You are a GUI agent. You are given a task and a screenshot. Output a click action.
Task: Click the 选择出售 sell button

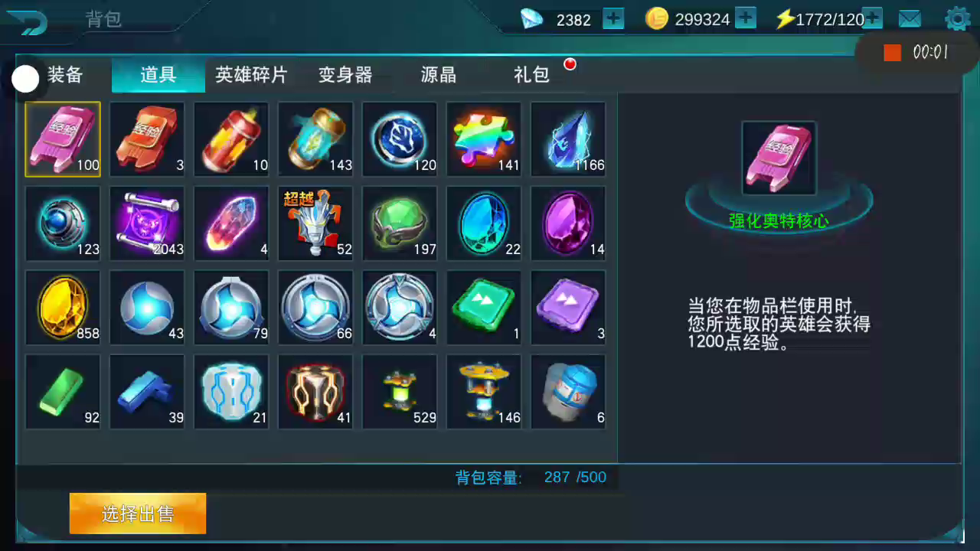coord(138,514)
